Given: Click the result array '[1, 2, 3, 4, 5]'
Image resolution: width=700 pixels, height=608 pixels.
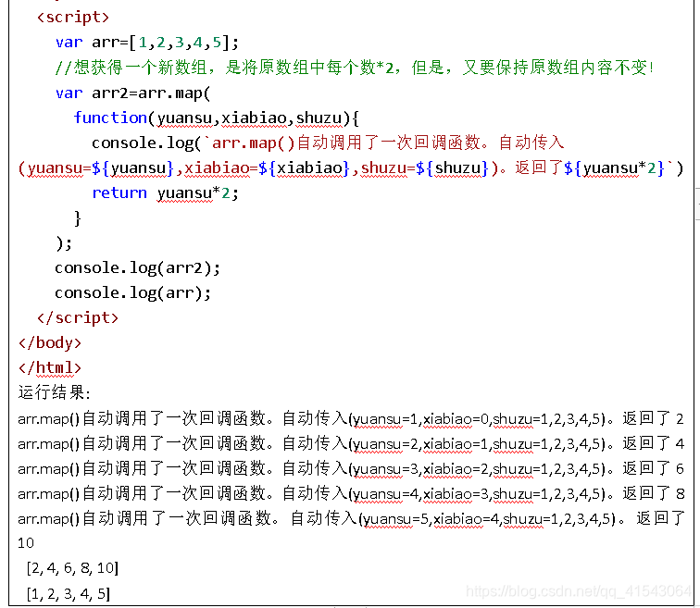Looking at the screenshot, I should coord(68,594).
